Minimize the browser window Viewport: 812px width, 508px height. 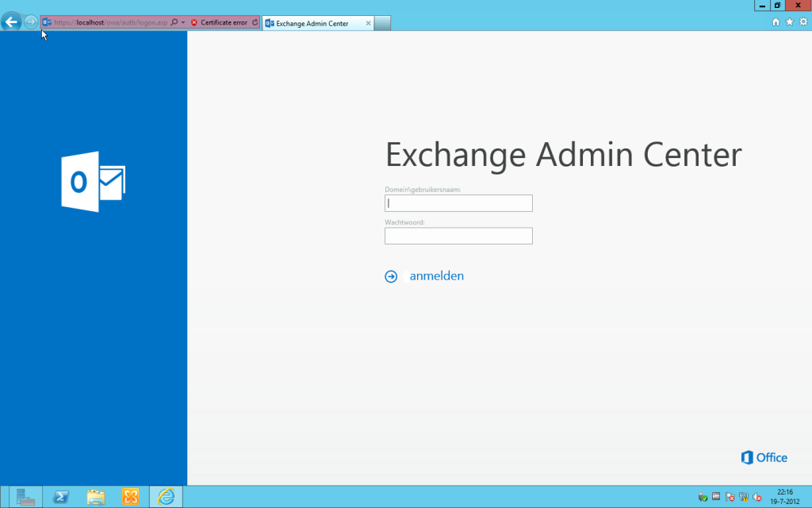click(x=762, y=6)
